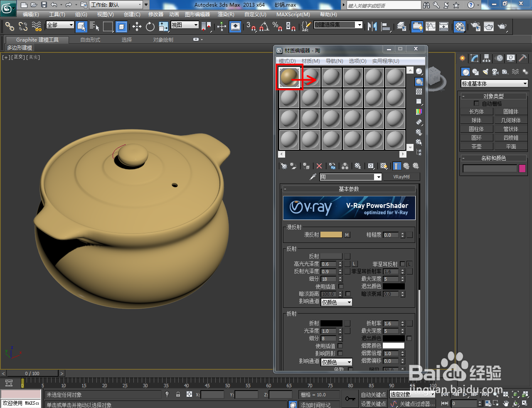Toggle the 自动关键点 auto key button
This screenshot has width=532, height=408.
click(373, 395)
